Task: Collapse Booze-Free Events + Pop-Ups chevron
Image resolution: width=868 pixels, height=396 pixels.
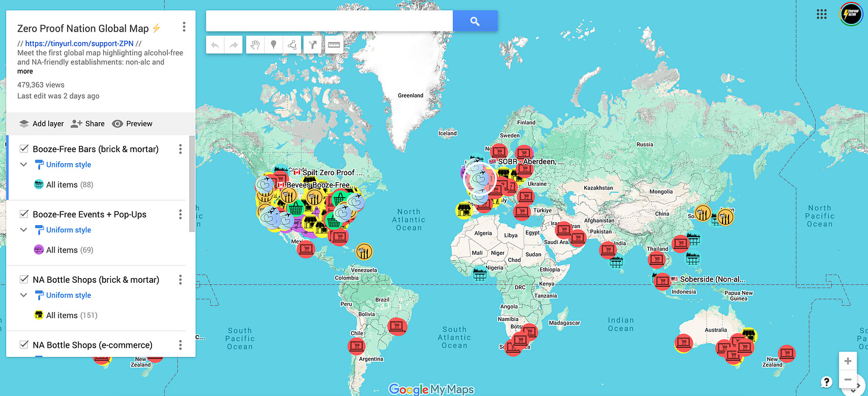Action: [24, 230]
